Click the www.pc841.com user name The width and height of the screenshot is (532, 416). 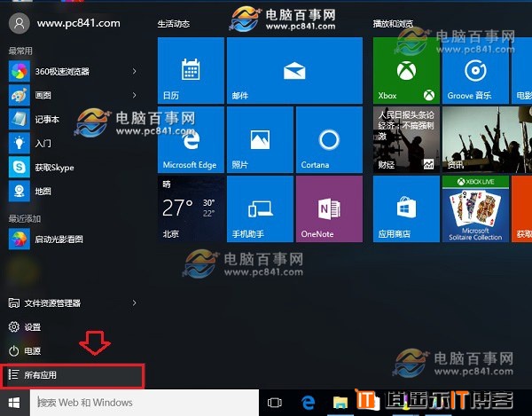[x=78, y=23]
